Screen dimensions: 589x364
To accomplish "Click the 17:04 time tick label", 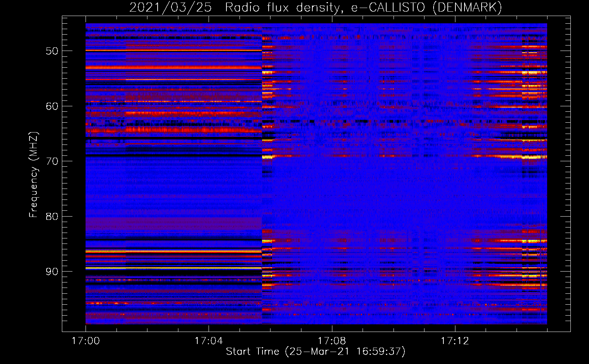I will tap(209, 341).
